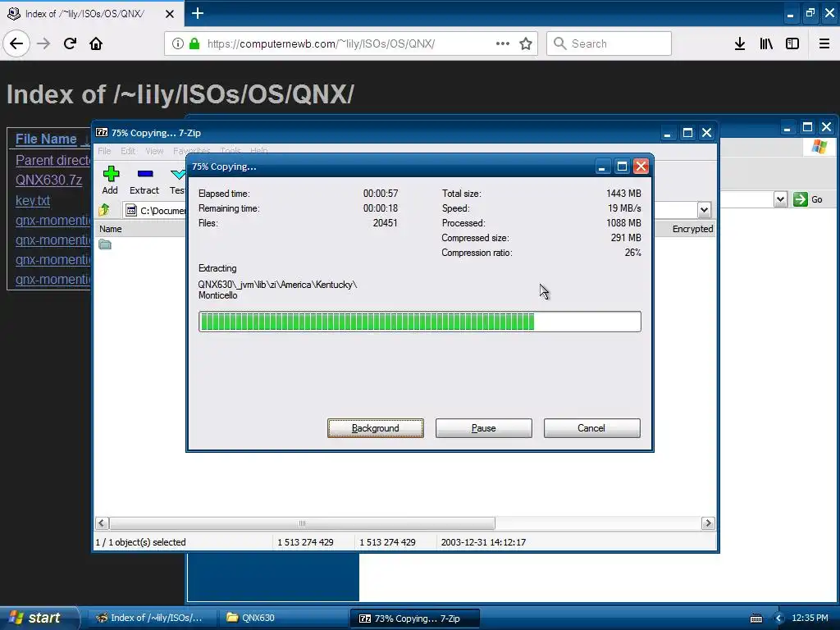
Task: Pause the extraction
Action: click(x=484, y=428)
